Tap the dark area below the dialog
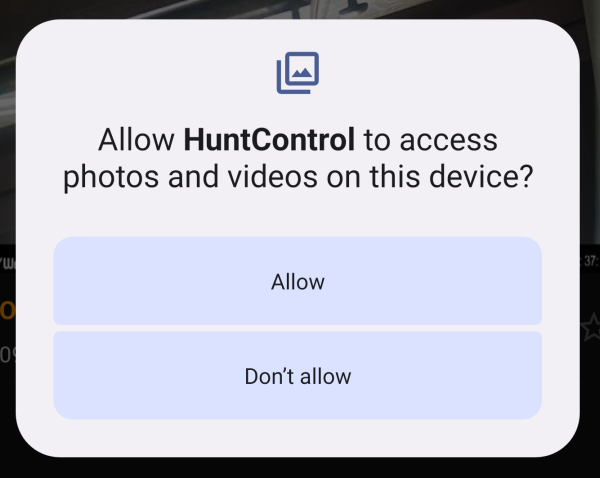This screenshot has width=600, height=478. (x=298, y=468)
